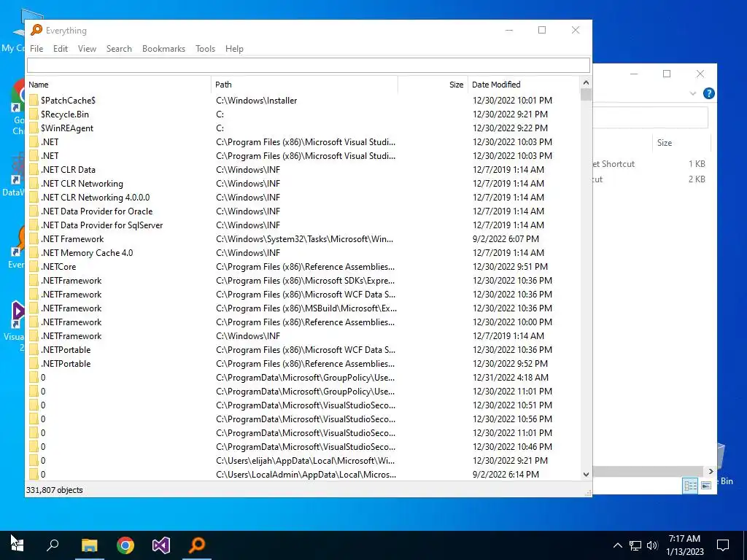Image resolution: width=747 pixels, height=560 pixels.
Task: Click the scroll down arrow in results list
Action: [x=586, y=474]
